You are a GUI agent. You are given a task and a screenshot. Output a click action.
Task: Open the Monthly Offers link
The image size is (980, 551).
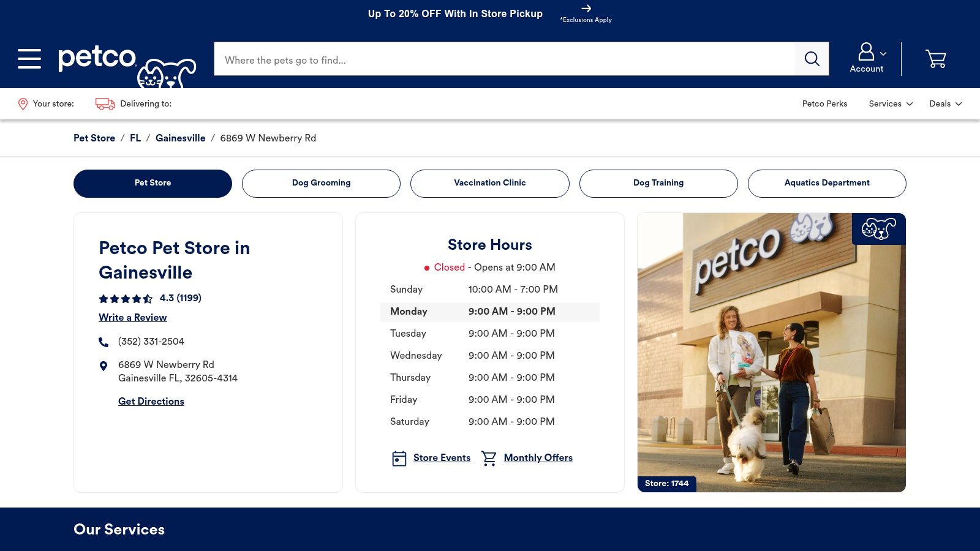click(x=538, y=458)
